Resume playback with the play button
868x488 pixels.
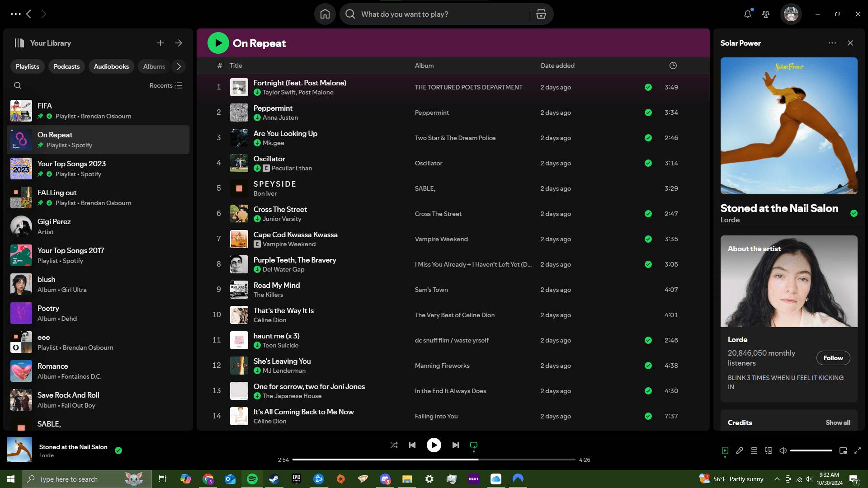(x=434, y=445)
